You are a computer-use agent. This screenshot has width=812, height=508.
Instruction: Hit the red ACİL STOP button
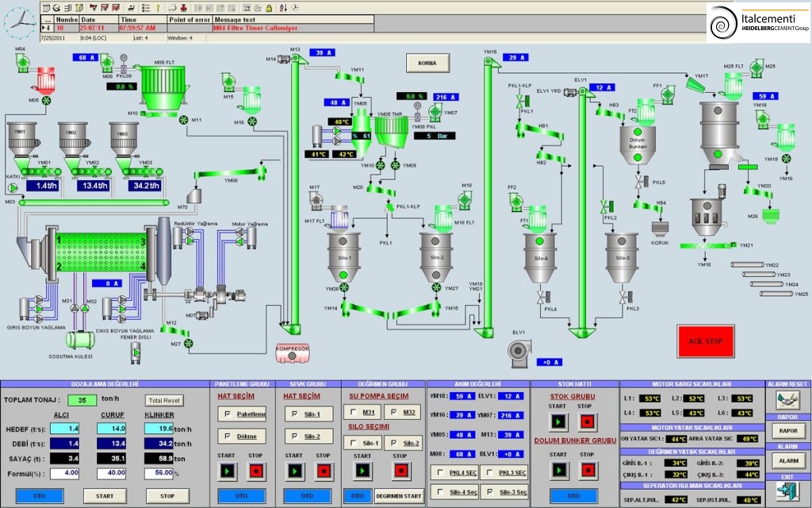706,341
